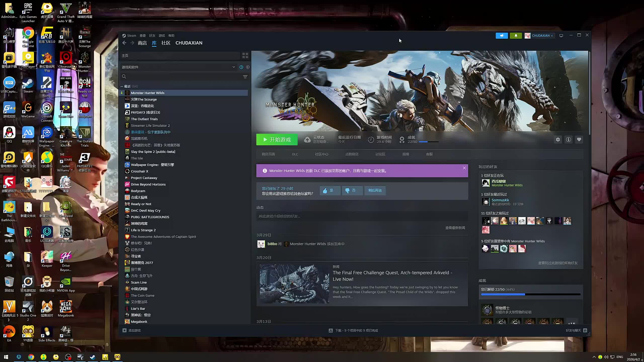Open the DLC tab for this game
The image size is (644, 362).
(x=295, y=154)
